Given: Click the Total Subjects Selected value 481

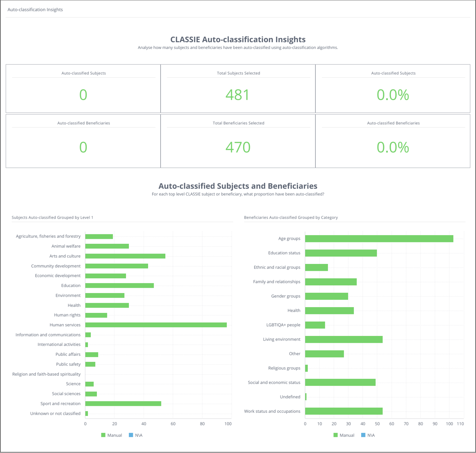Looking at the screenshot, I should point(238,95).
